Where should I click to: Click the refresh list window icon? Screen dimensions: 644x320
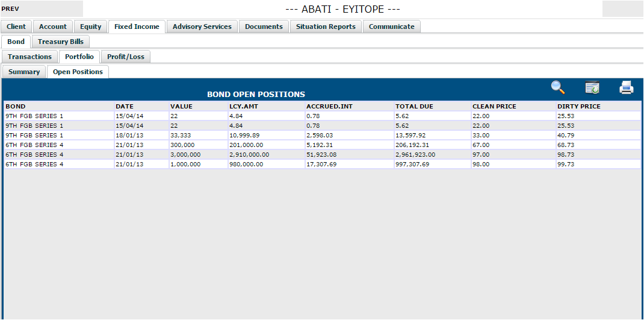coord(592,87)
